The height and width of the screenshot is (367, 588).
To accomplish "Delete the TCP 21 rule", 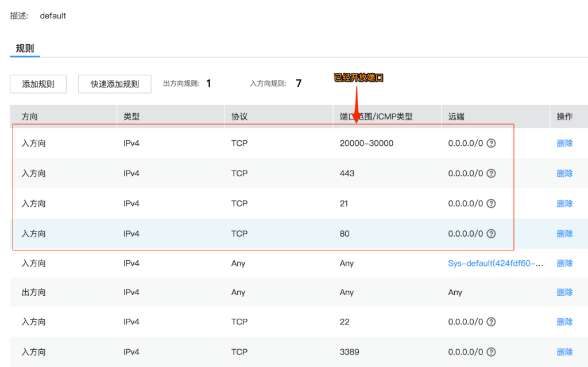I will (x=564, y=203).
